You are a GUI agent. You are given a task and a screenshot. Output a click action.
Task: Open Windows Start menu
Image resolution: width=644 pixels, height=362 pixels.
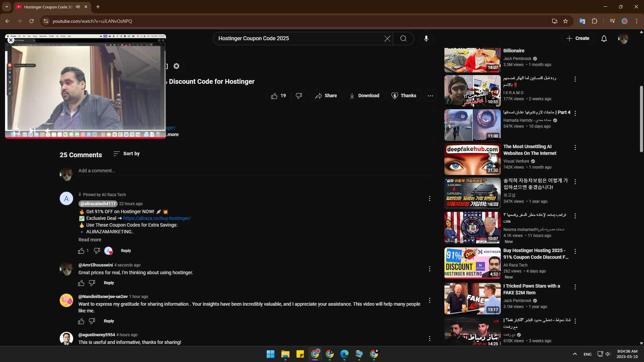[x=270, y=354]
